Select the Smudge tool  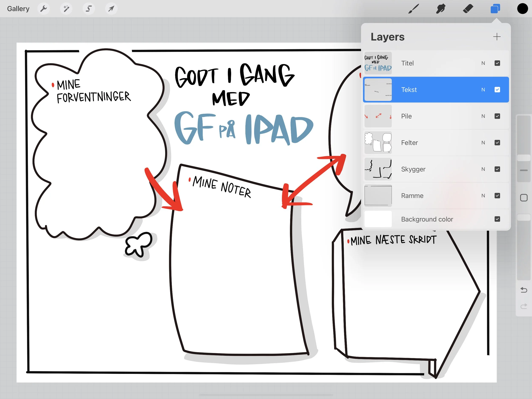tap(441, 9)
